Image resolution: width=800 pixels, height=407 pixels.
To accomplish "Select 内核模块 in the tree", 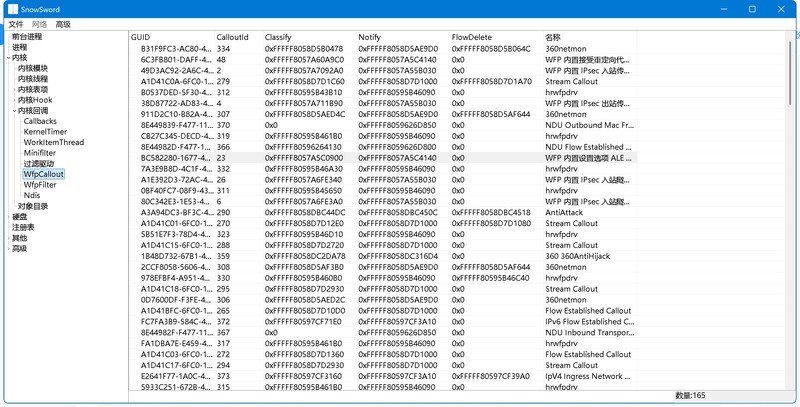I will pos(33,68).
